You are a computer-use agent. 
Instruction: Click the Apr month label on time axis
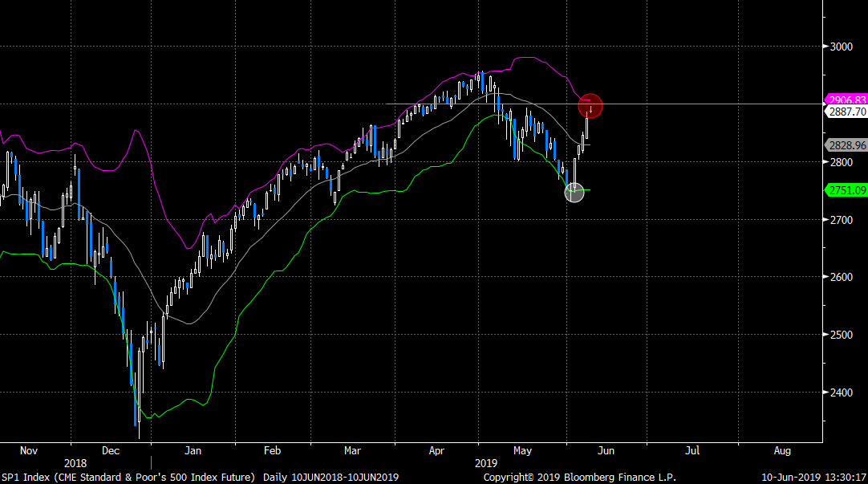coord(436,451)
